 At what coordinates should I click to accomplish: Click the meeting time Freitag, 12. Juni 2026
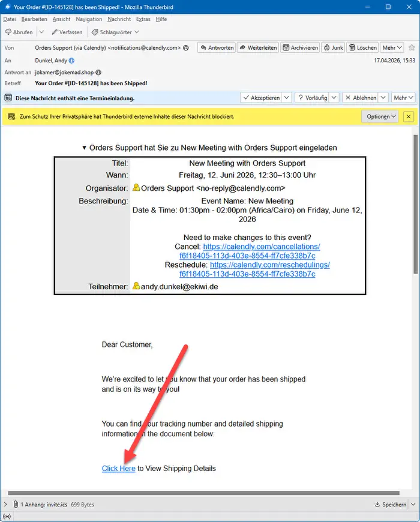247,175
